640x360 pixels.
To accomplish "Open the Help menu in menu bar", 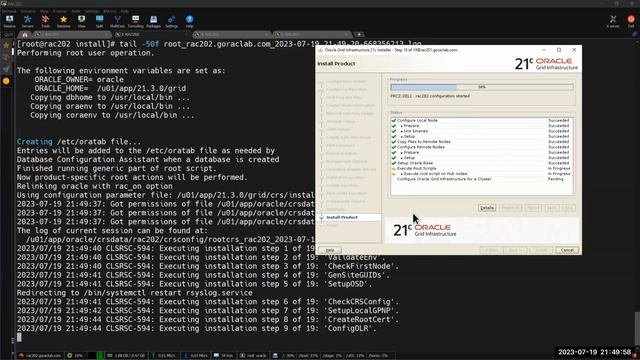I will [125, 11].
